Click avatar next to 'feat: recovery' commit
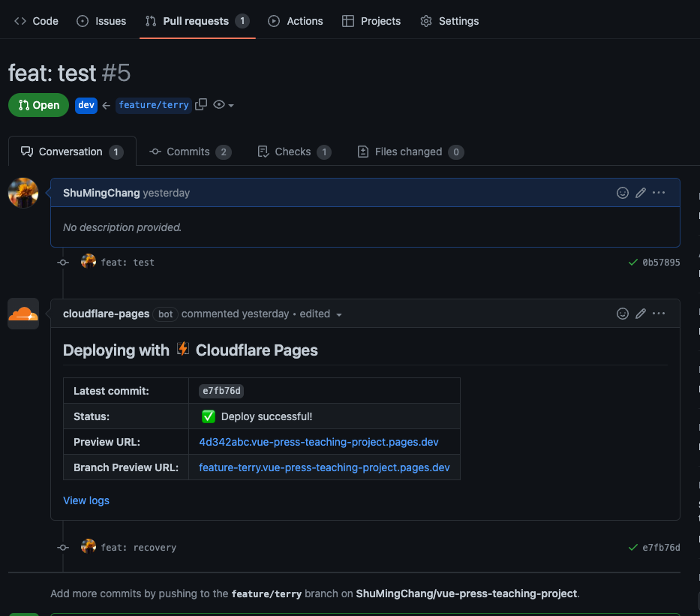 coord(89,546)
